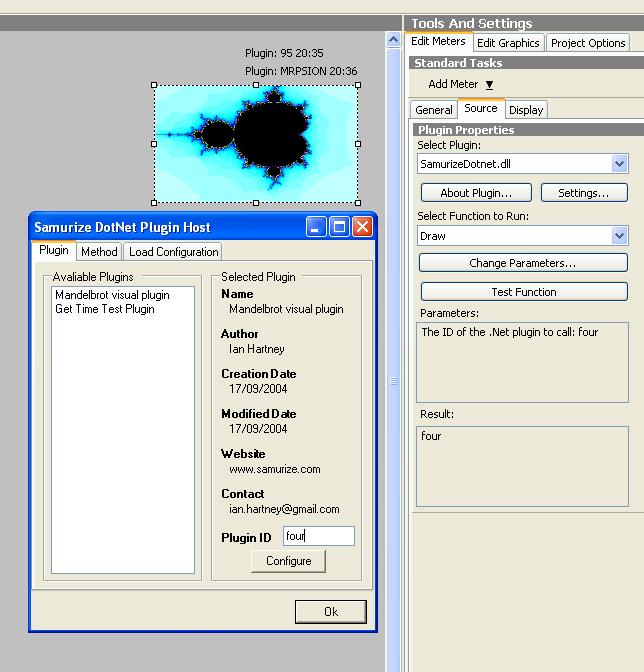Click the bottom-right resize handle of Mandelbrot meter
This screenshot has height=672, width=644.
pos(358,203)
